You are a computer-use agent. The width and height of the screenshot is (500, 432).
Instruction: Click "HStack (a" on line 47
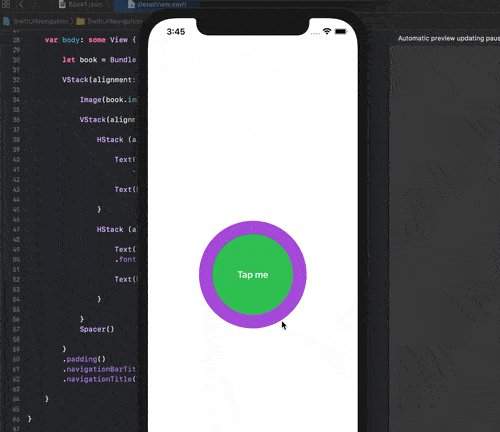tap(116, 229)
